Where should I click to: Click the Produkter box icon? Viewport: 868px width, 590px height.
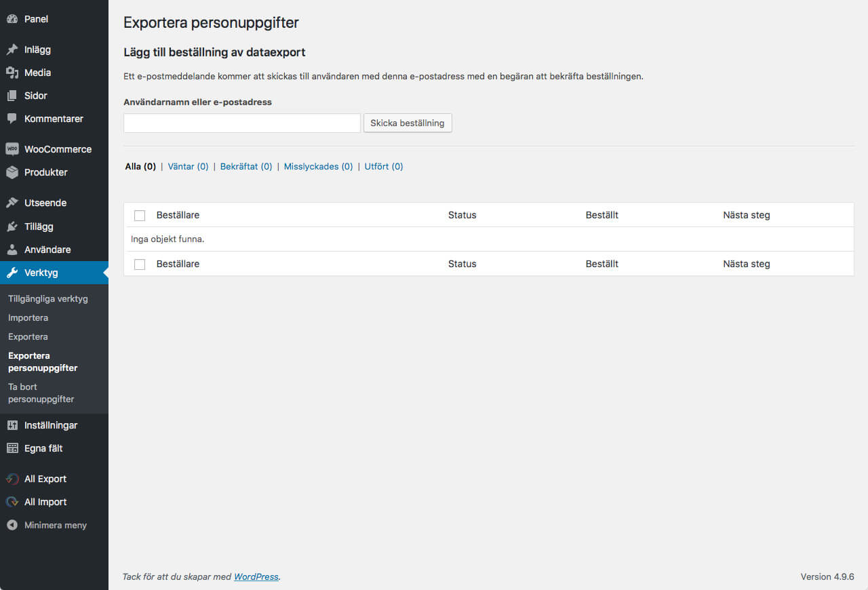tap(12, 172)
